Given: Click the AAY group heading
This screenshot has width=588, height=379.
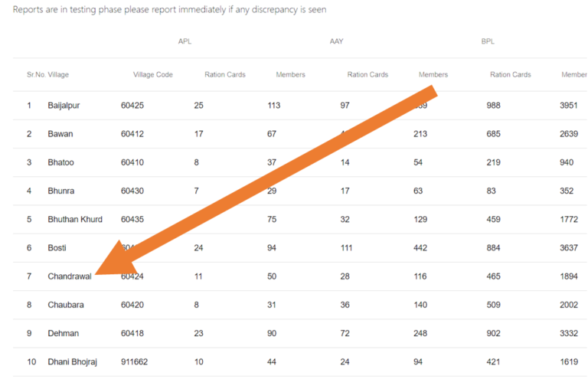Looking at the screenshot, I should pyautogui.click(x=336, y=41).
